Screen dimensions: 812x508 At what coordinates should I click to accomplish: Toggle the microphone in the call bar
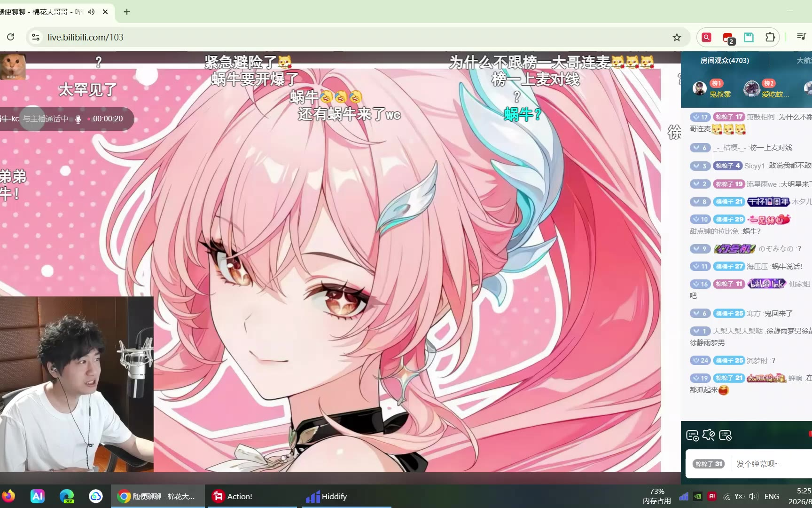78,119
